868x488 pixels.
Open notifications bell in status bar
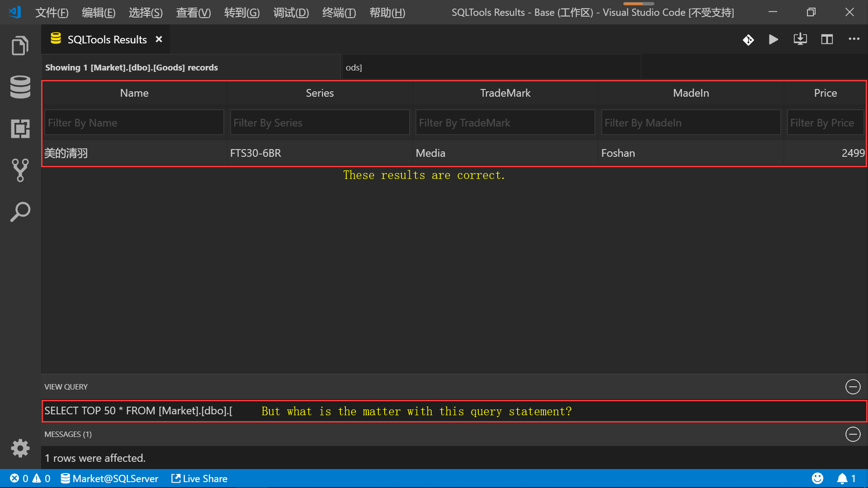click(x=846, y=479)
